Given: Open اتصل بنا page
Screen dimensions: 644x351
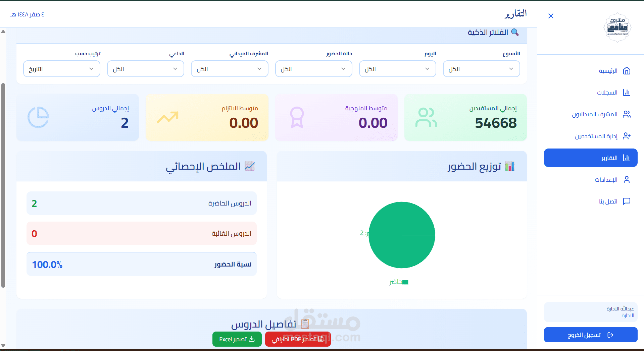Looking at the screenshot, I should click(x=591, y=201).
